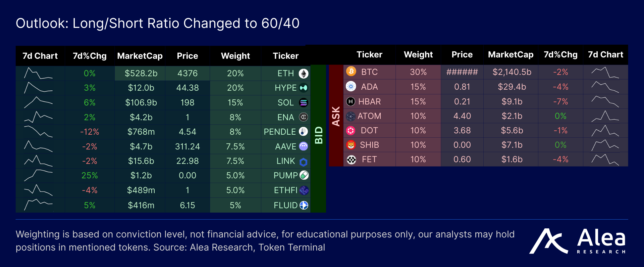Click PENDLE's -12% change cell
The image size is (644, 267).
[90, 132]
